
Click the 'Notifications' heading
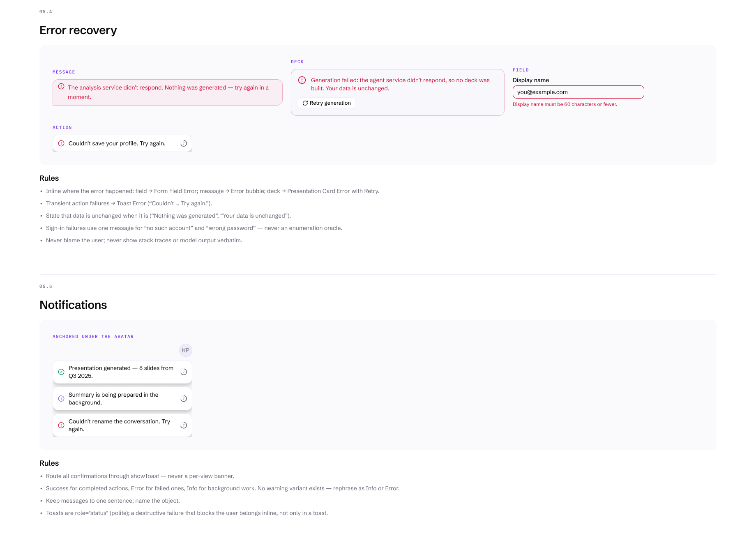(73, 305)
